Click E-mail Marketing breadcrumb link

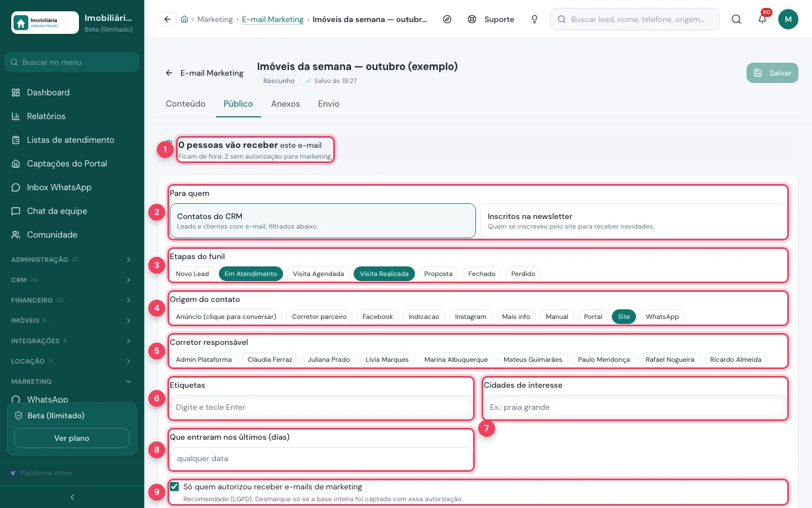272,19
